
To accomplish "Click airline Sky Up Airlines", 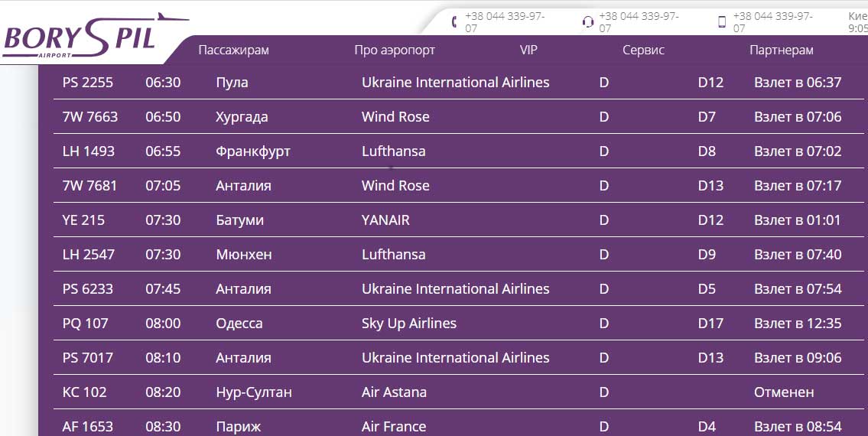I will pos(409,323).
